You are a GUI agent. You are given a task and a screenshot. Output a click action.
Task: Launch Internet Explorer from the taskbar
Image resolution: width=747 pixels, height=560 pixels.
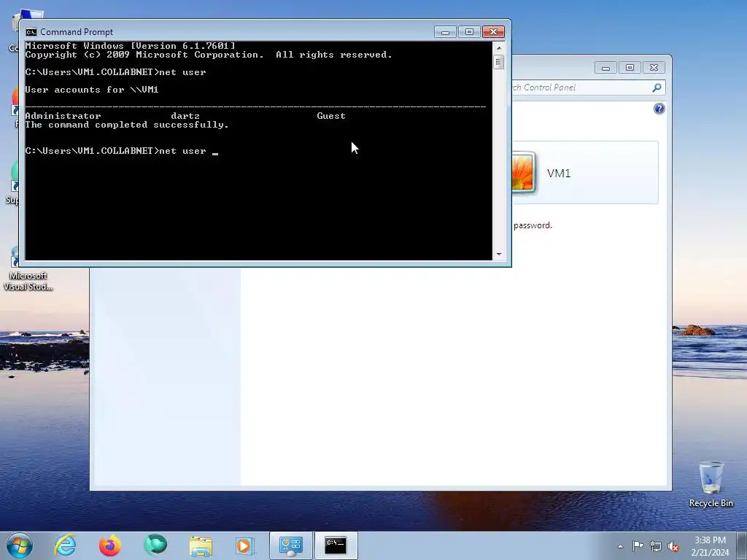[x=65, y=545]
